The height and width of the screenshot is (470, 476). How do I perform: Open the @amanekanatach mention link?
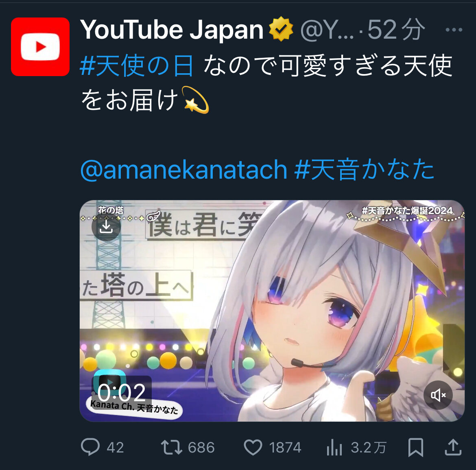pyautogui.click(x=183, y=169)
